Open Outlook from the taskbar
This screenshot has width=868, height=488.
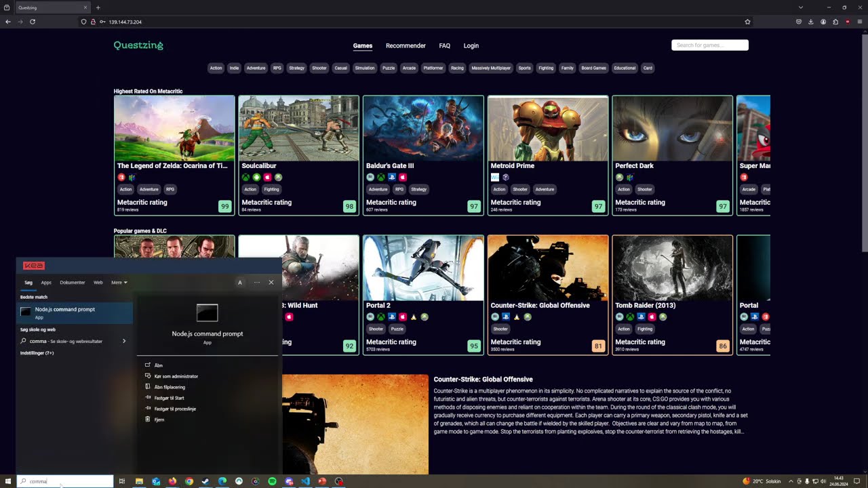pos(156,481)
